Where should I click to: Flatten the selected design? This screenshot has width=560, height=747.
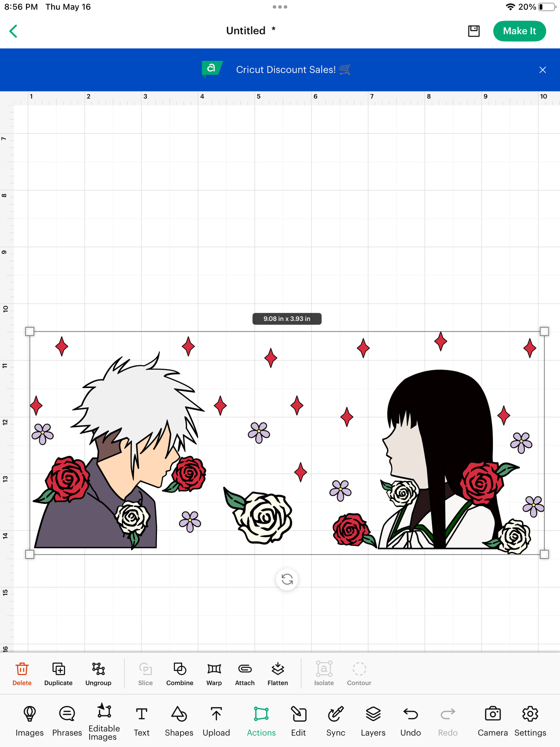click(277, 674)
